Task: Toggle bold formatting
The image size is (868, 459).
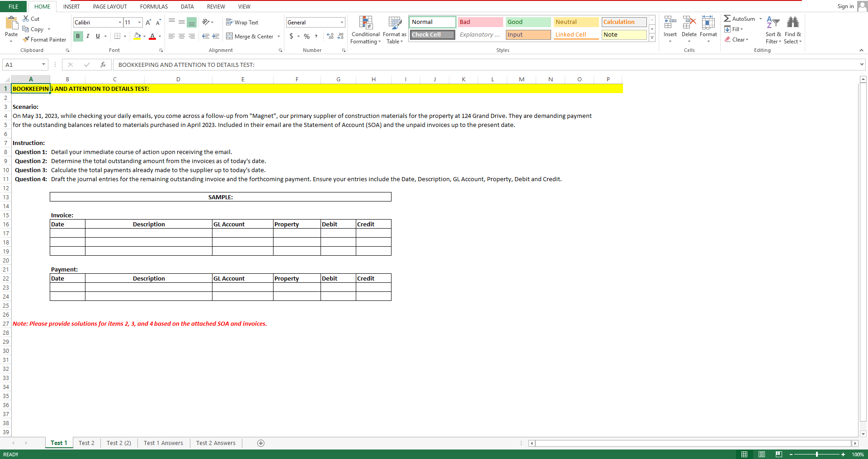Action: [x=78, y=36]
